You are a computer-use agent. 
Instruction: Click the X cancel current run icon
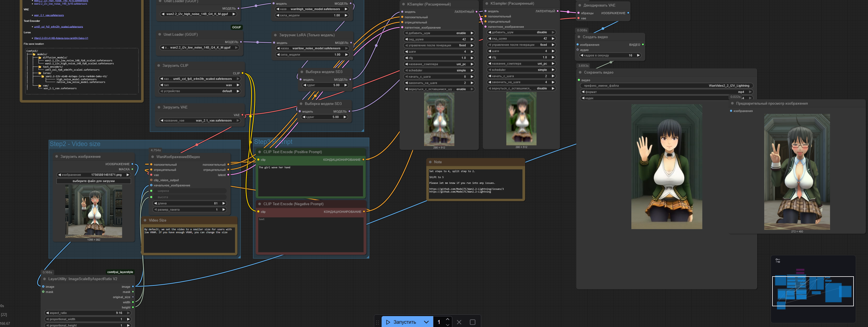coord(459,322)
